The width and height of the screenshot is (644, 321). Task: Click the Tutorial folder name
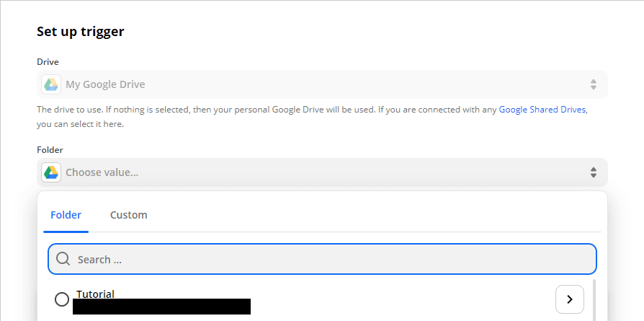[x=95, y=294]
